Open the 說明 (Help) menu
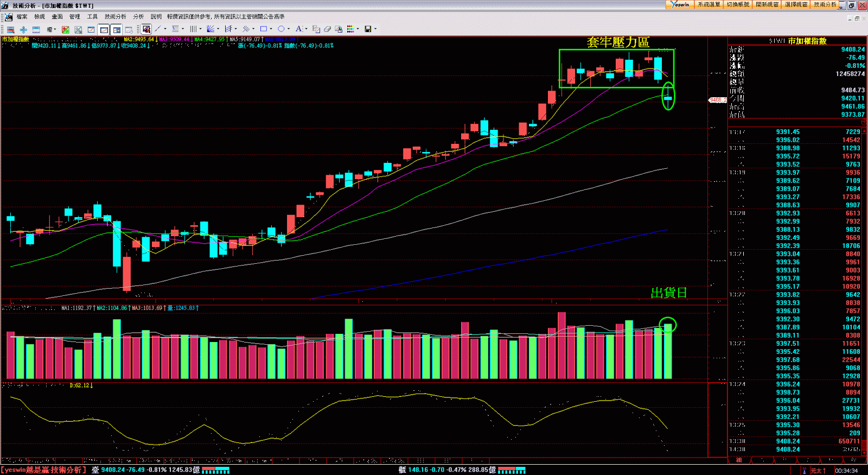Image resolution: width=868 pixels, height=475 pixels. tap(156, 17)
